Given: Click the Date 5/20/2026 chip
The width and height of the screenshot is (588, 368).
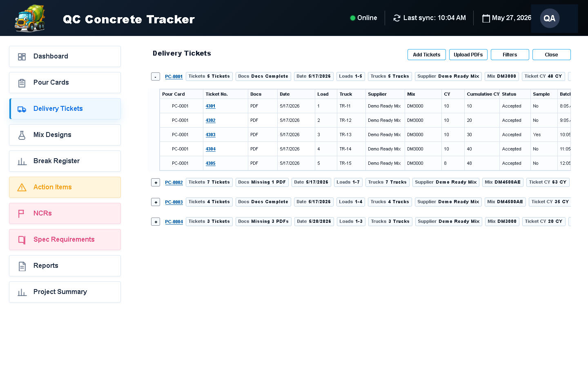Looking at the screenshot, I should (314, 222).
